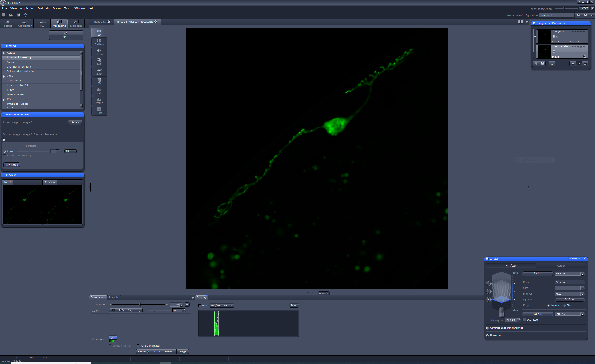Uncheck the Auto strength checkbox

[x=5, y=152]
